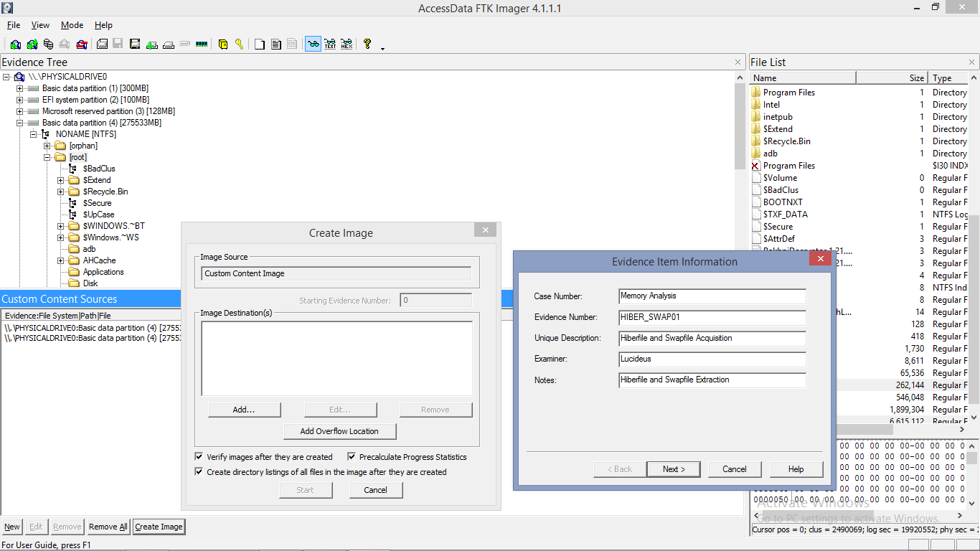Click Export Logical Image (AD1) toolbar icon

tap(135, 44)
